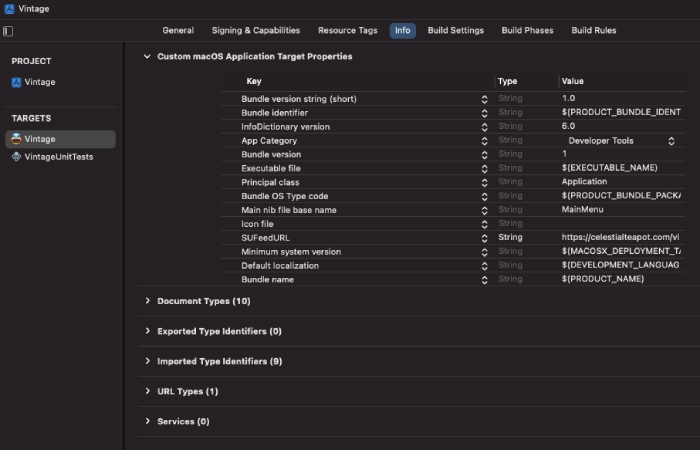Open the Build Phases tab
The height and width of the screenshot is (450, 700).
click(527, 30)
